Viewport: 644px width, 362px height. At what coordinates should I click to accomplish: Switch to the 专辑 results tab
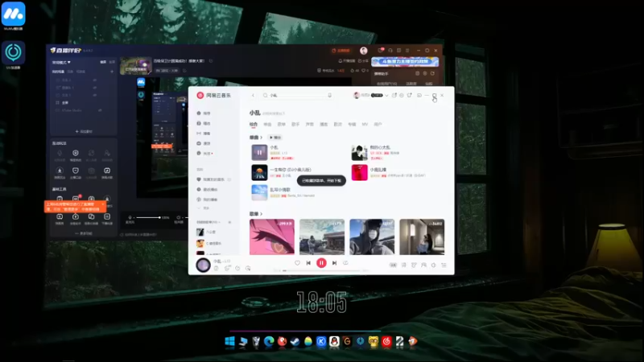click(x=352, y=125)
